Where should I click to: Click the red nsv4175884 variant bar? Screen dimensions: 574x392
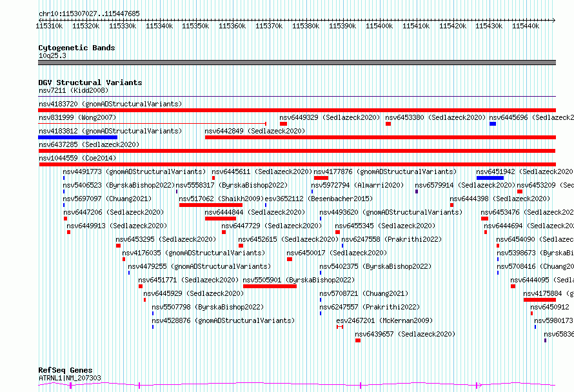(540, 300)
